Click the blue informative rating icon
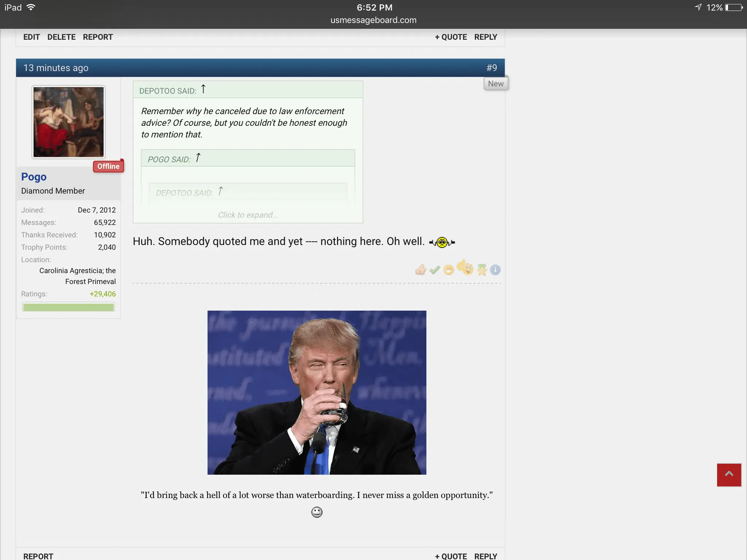747x560 pixels. [x=495, y=270]
